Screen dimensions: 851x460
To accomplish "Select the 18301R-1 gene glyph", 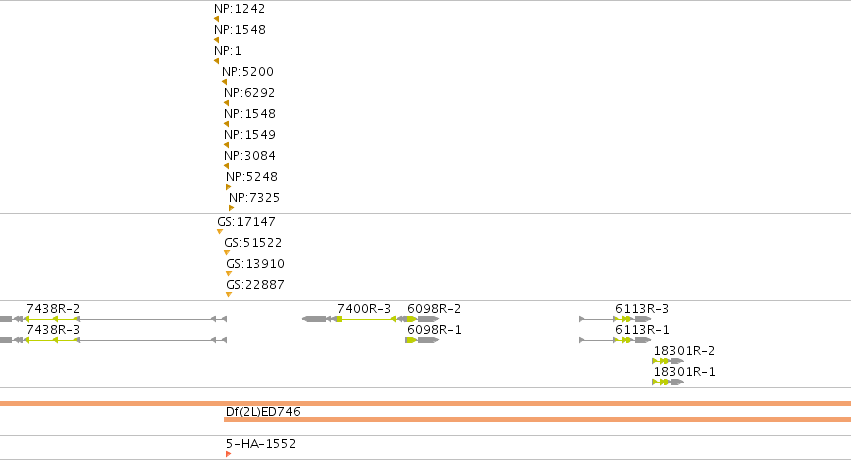I will coord(668,382).
